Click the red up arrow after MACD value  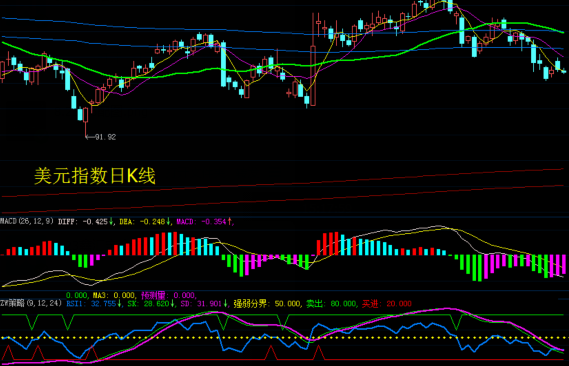(x=229, y=221)
